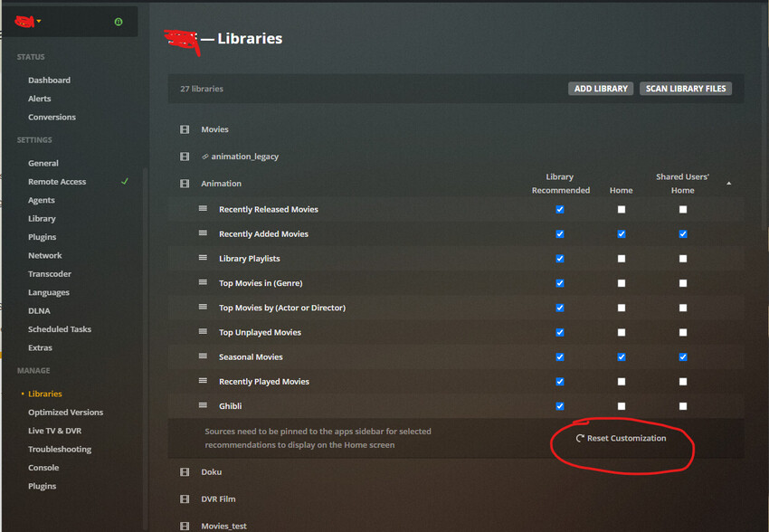
Task: Click drag handle for Library Playlists
Action: 203,258
